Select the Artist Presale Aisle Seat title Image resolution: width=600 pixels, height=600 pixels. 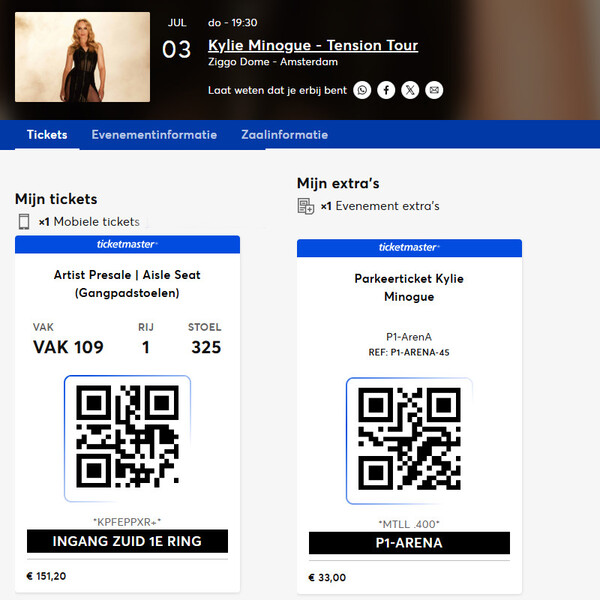(127, 284)
